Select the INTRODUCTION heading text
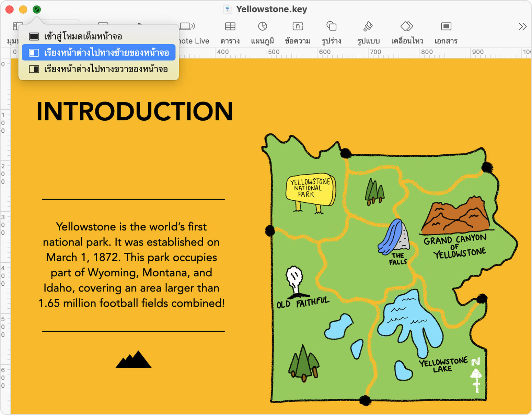 [x=135, y=111]
